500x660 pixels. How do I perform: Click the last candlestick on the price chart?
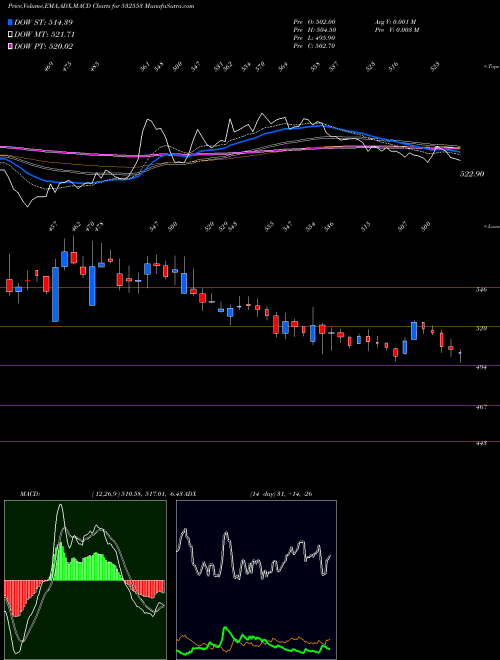point(460,355)
